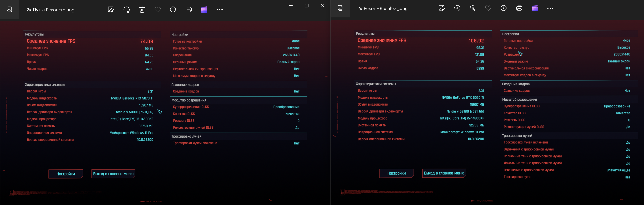Open the more options menu in left window
The width and height of the screenshot is (644, 205).
[x=220, y=10]
